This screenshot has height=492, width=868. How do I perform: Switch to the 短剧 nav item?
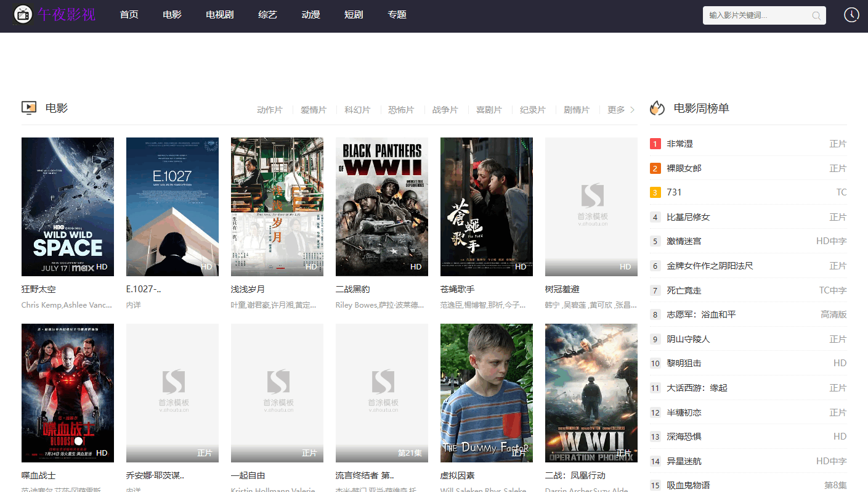point(354,15)
